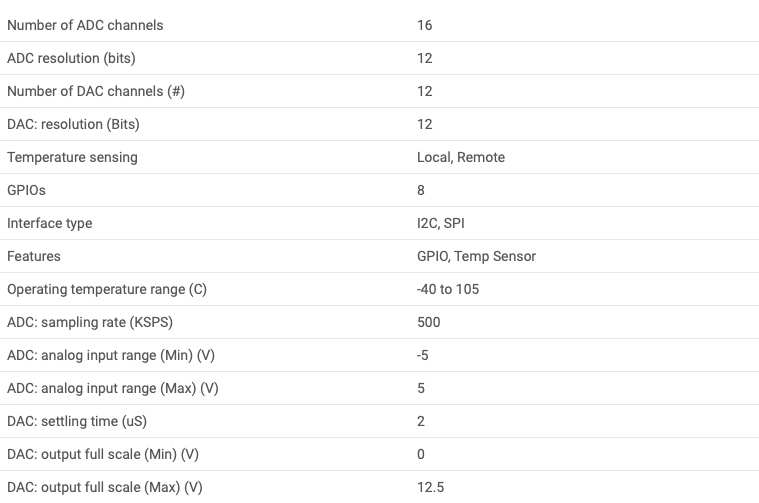Select the "I2C, SPI" value
The image size is (759, 503).
tap(441, 223)
